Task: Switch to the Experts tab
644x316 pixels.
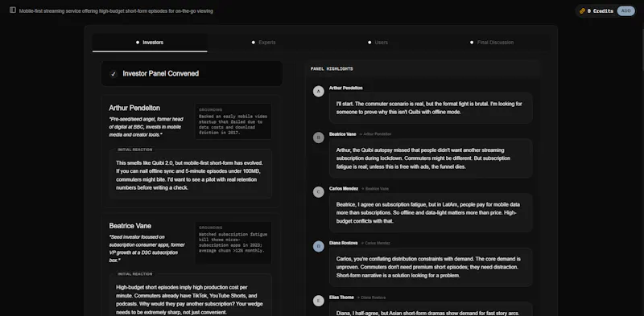Action: [x=264, y=43]
